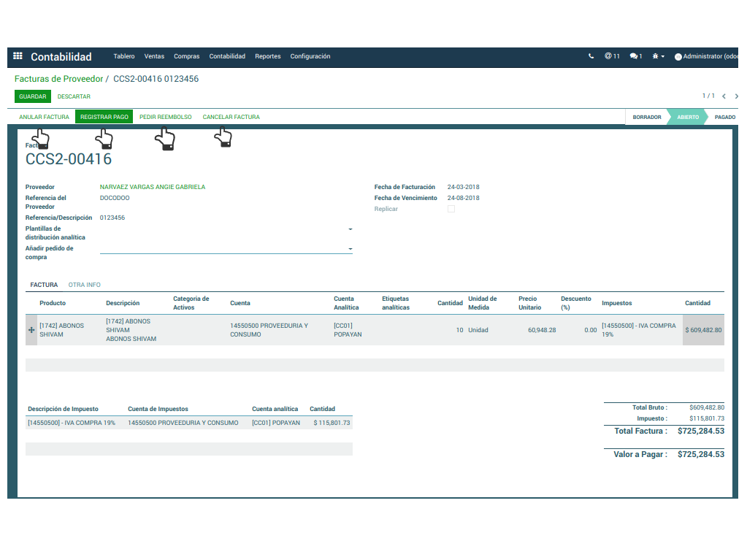Click the GUARDAR button
The image size is (747, 560).
click(x=33, y=96)
